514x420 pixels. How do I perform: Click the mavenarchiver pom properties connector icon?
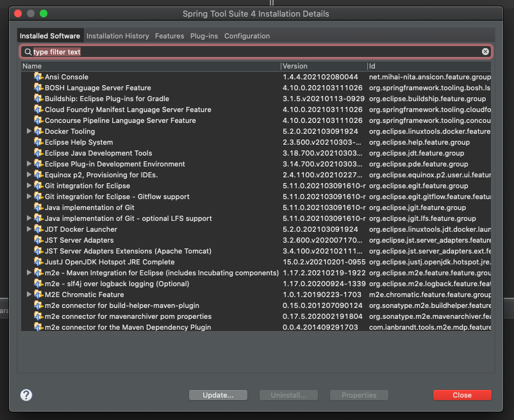coord(38,316)
